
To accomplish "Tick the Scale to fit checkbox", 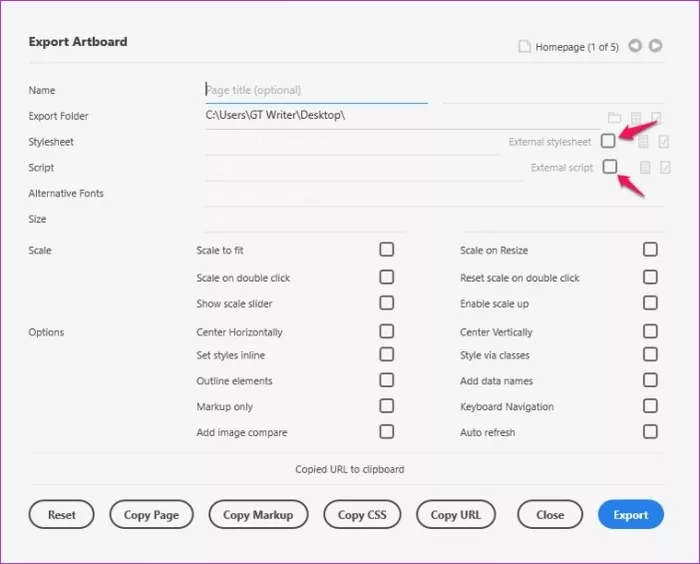I will click(x=386, y=250).
